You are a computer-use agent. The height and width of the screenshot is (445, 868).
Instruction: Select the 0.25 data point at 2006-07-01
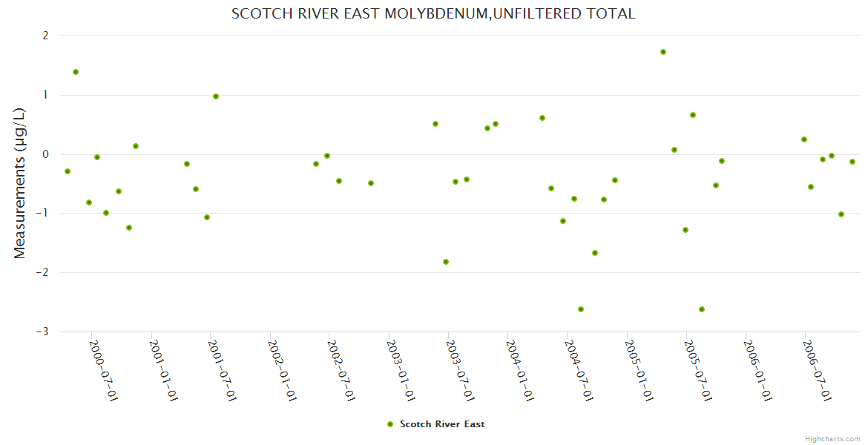point(804,139)
